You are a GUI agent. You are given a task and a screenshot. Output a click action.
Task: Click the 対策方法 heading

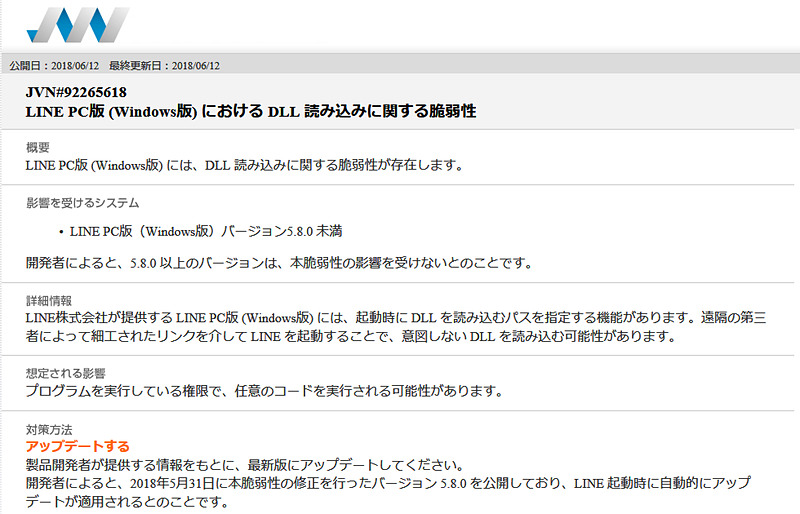[49, 430]
